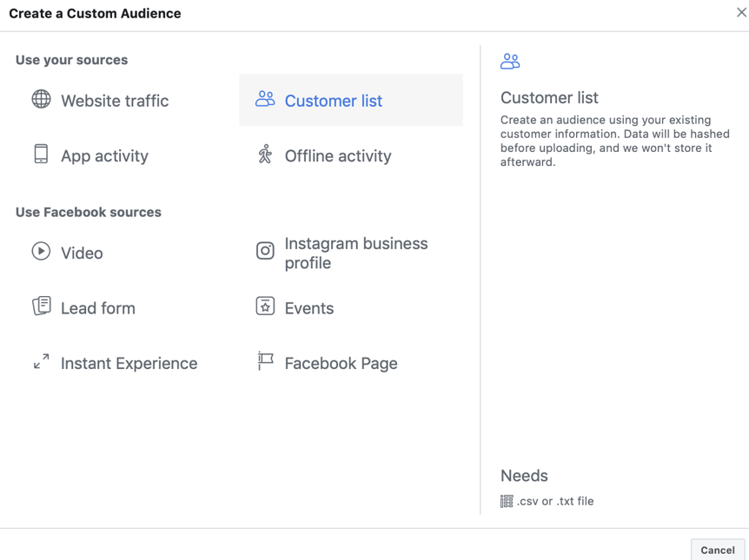Click the play circle Video icon
Screen dimensions: 749x560
pyautogui.click(x=41, y=251)
